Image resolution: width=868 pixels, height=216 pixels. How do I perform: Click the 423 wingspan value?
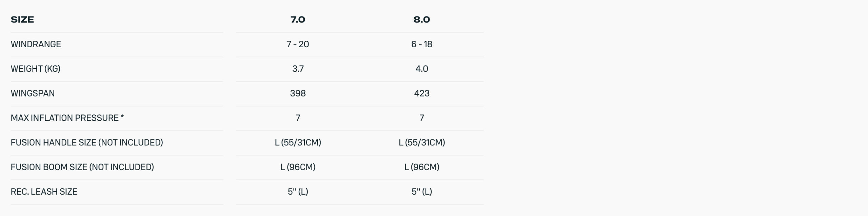click(x=421, y=93)
